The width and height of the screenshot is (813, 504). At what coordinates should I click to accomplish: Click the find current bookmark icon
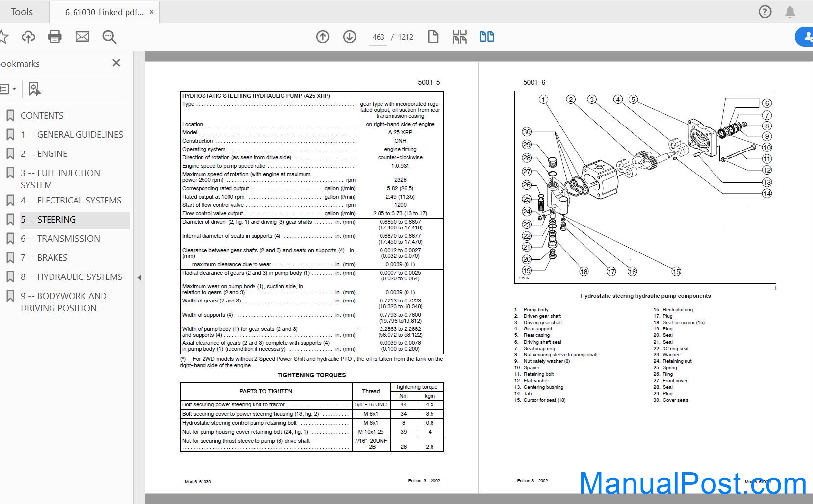click(34, 89)
